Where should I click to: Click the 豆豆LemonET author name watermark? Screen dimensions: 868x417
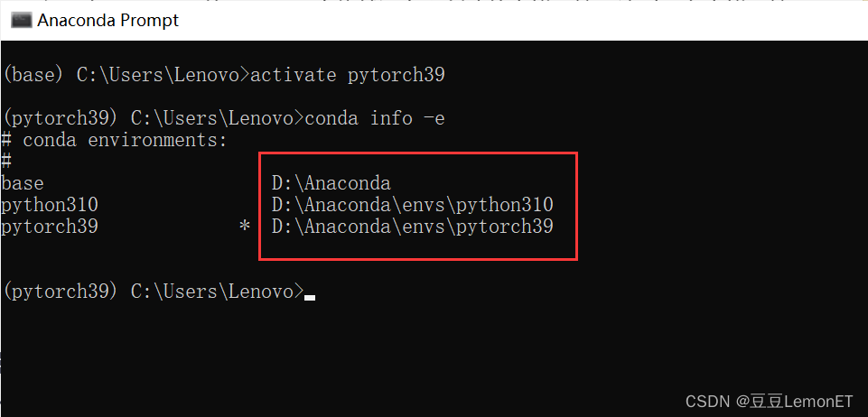click(x=802, y=401)
